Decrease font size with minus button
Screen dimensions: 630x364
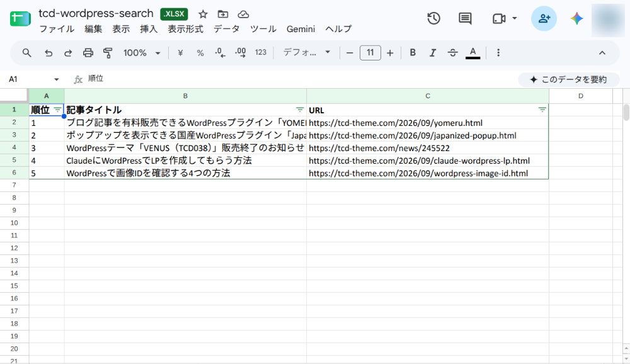pyautogui.click(x=350, y=53)
